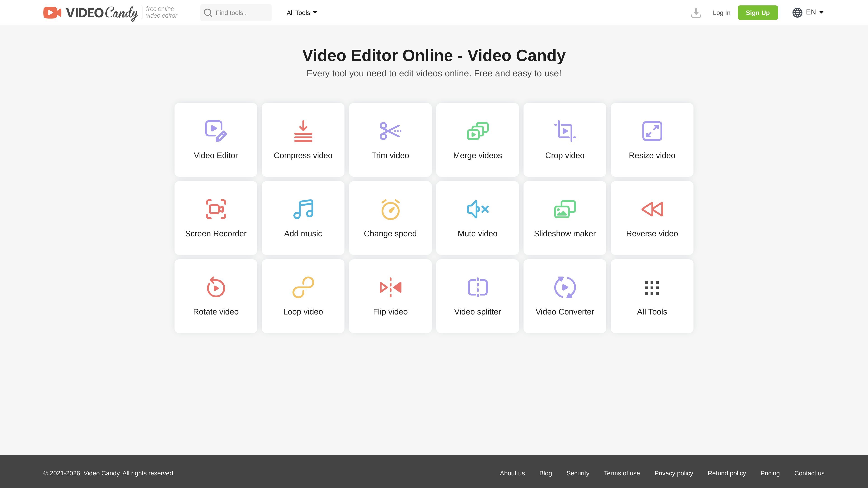Visit the Blog footer link
Screen dimensions: 868x488
click(x=545, y=473)
